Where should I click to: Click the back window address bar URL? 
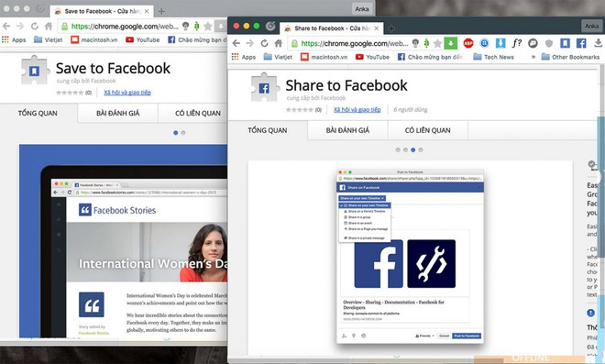point(125,27)
